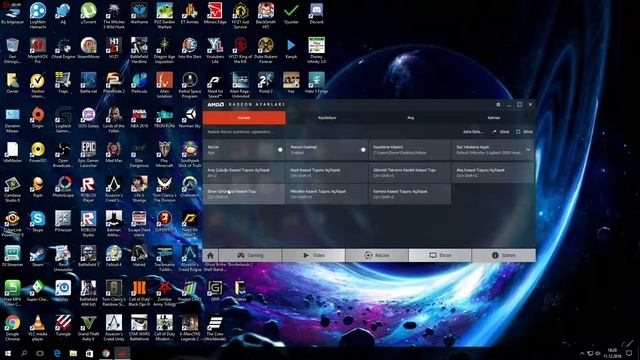Open the Cheat Engine shortcut
The width and height of the screenshot is (640, 360).
click(63, 48)
